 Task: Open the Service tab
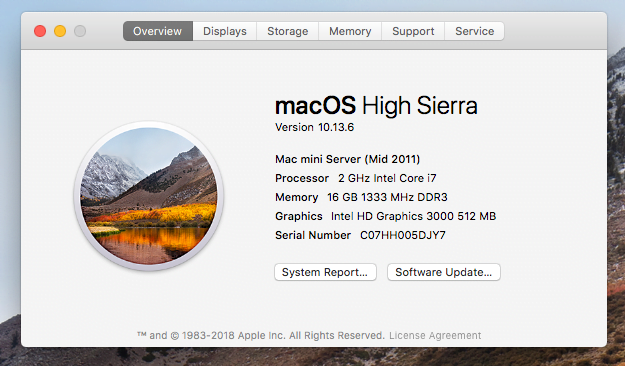click(x=474, y=31)
